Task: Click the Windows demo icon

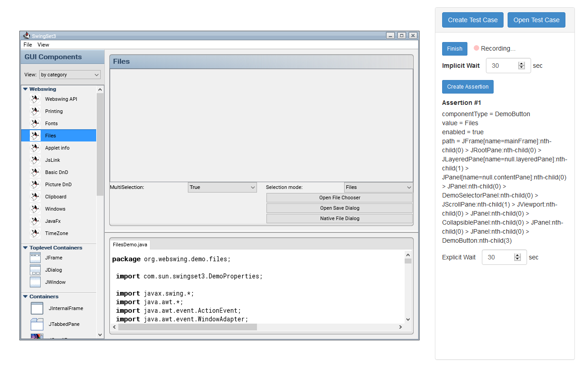Action: click(x=35, y=209)
